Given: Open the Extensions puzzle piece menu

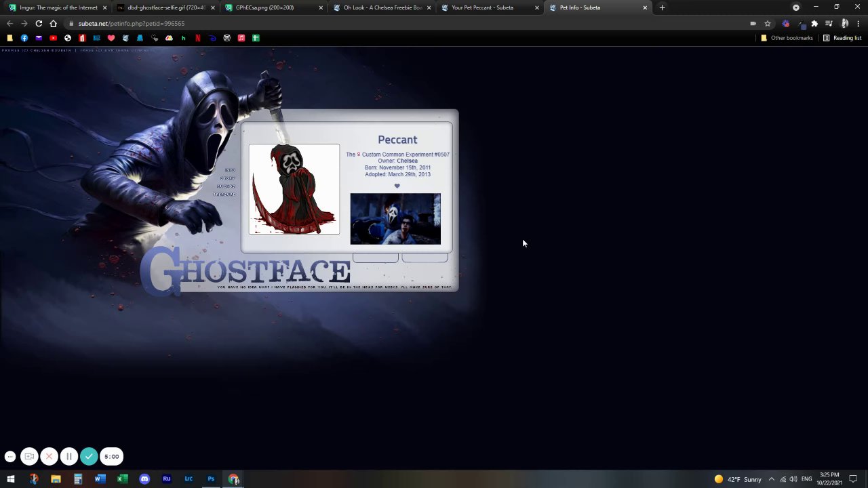Looking at the screenshot, I should click(x=814, y=23).
